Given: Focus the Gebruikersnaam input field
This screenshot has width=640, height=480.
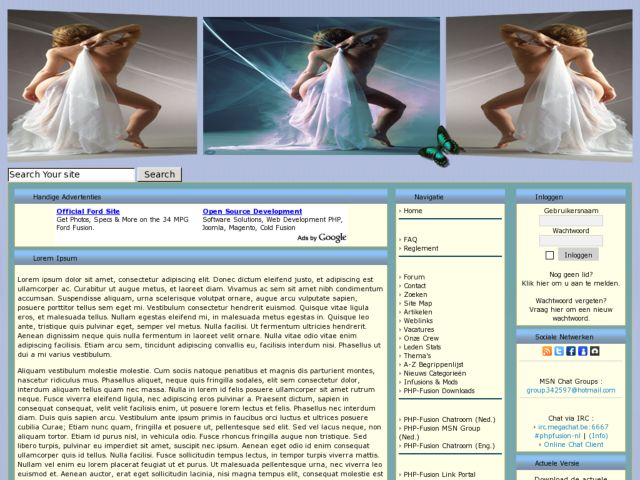Looking at the screenshot, I should click(x=571, y=221).
